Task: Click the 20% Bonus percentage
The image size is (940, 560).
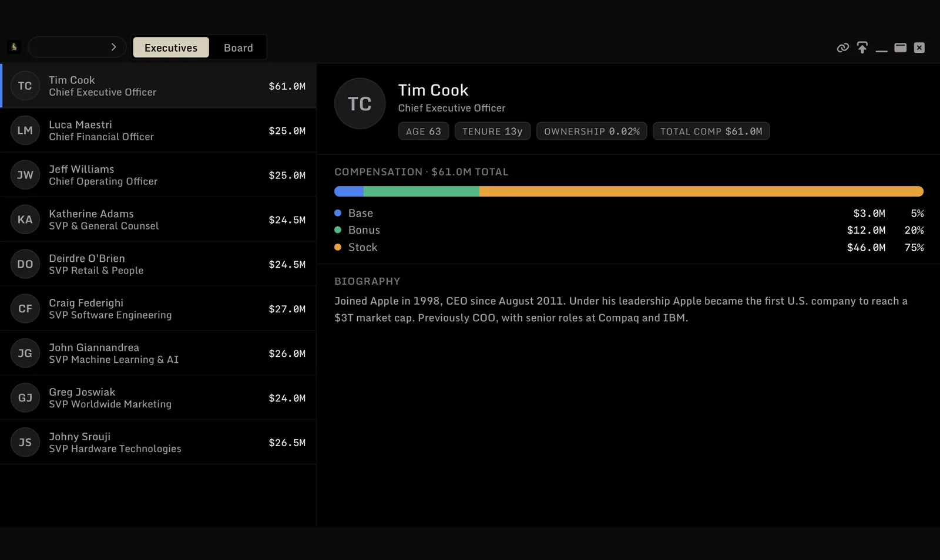Action: [914, 230]
